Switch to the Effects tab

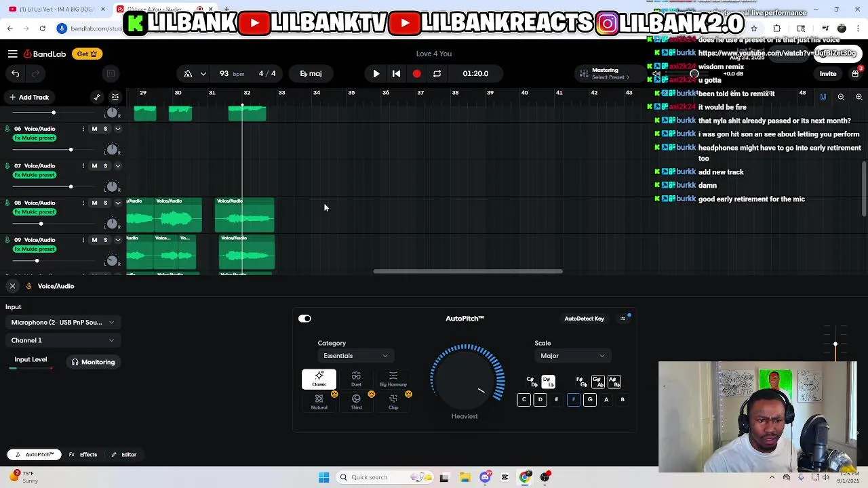(83, 455)
